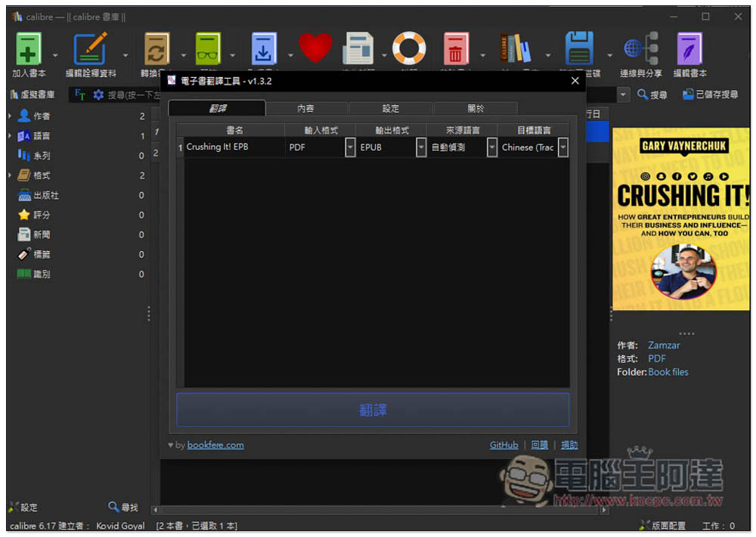Viewport: 756px width, 537px height.
Task: Switch to the 翻譯 tab
Action: (217, 108)
